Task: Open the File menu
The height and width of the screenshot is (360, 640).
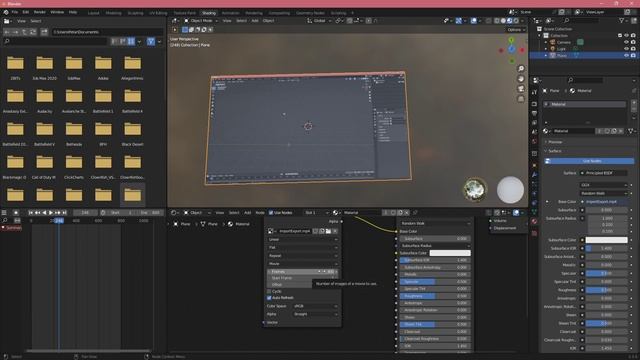Action: [x=15, y=12]
